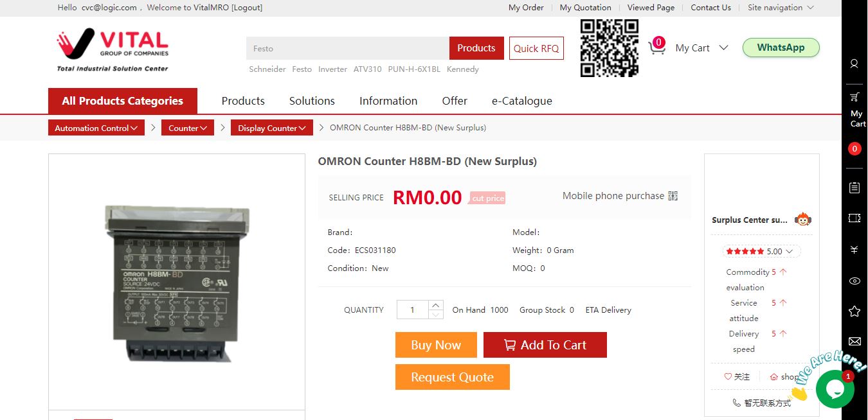
Task: Click the mobile phone purchase QR icon
Action: [x=673, y=196]
